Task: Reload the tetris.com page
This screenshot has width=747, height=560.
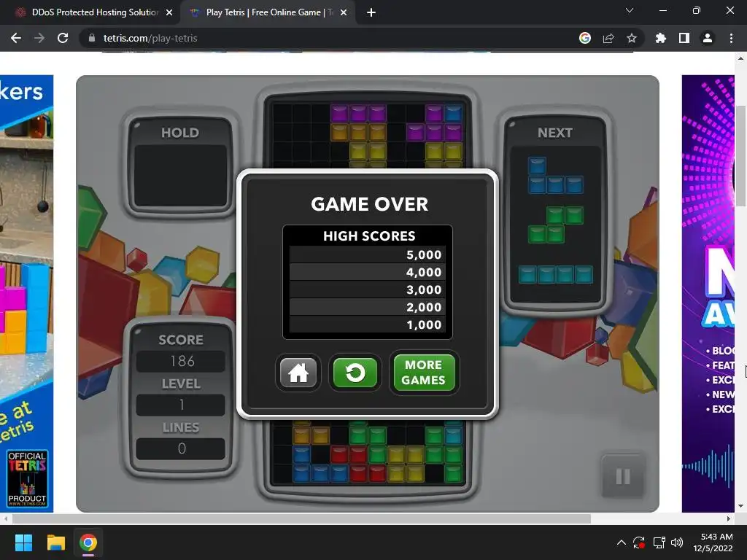Action: 63,38
